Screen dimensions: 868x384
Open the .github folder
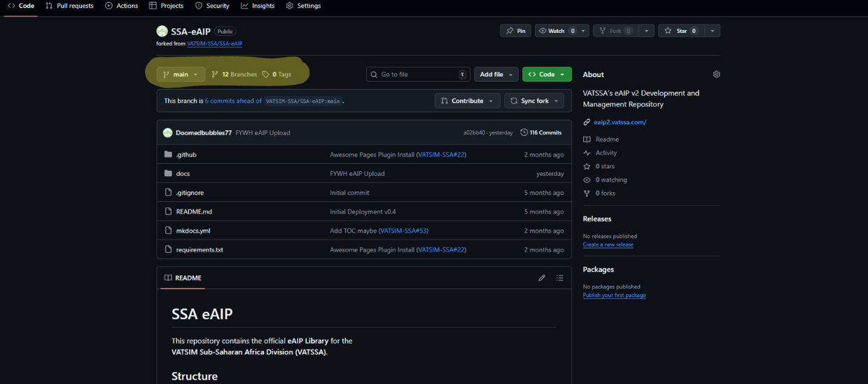click(186, 154)
